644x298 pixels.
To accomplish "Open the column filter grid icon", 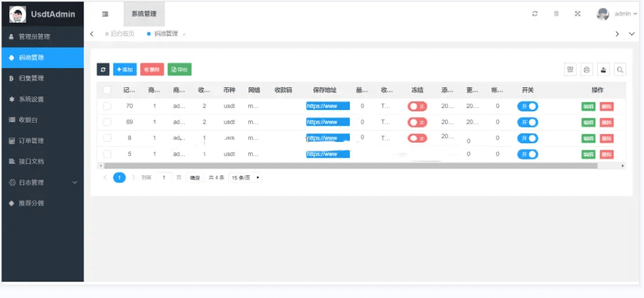I will [x=570, y=70].
